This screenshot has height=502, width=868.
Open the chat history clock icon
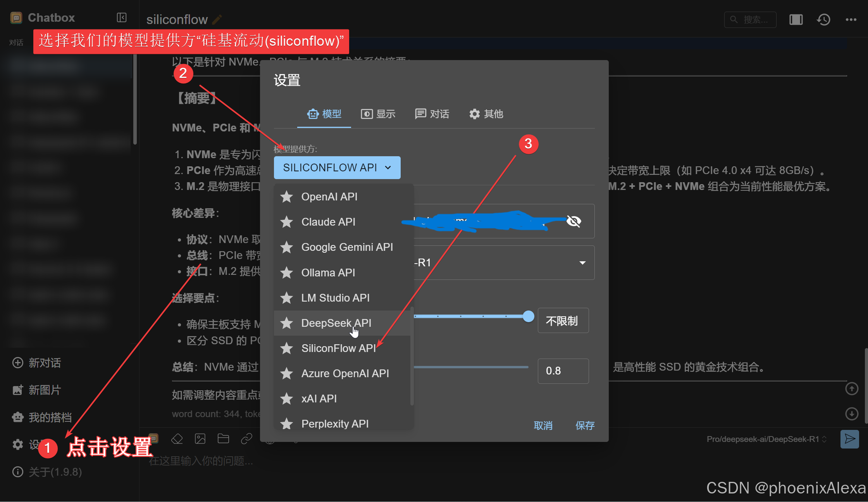(x=823, y=19)
